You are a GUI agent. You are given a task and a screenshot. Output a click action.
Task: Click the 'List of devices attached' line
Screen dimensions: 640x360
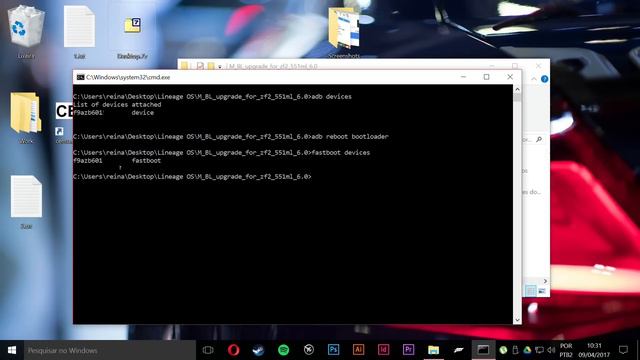[x=117, y=104]
